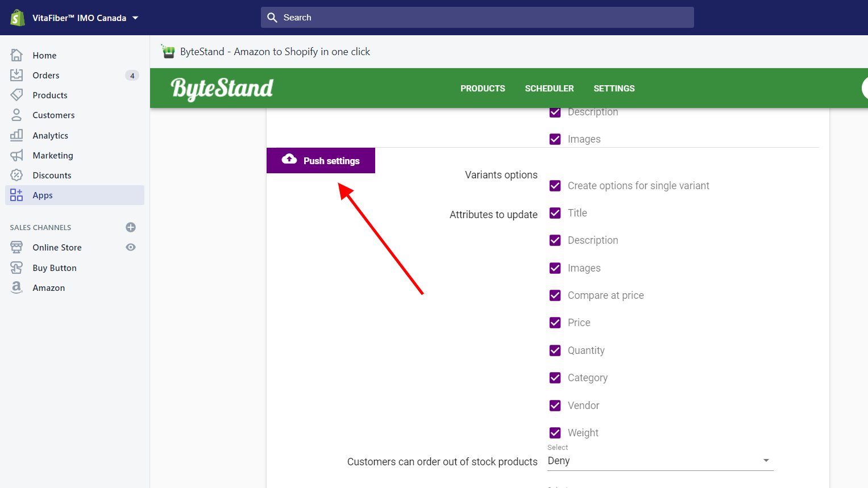The height and width of the screenshot is (488, 868).
Task: Click the Customers person icon
Action: (16, 115)
